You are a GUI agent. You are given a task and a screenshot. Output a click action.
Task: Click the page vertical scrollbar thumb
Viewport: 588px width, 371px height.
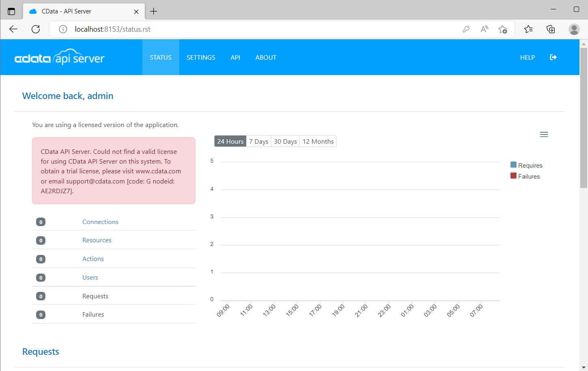coord(584,118)
